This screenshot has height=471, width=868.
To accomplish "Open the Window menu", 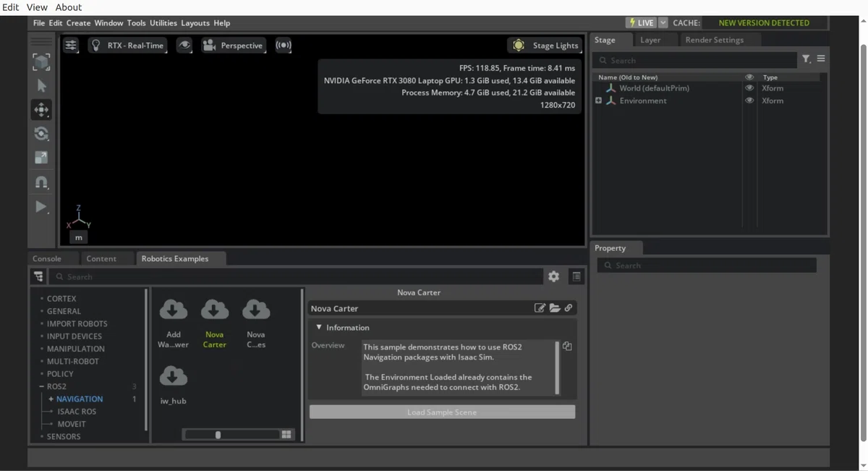I will 109,23.
